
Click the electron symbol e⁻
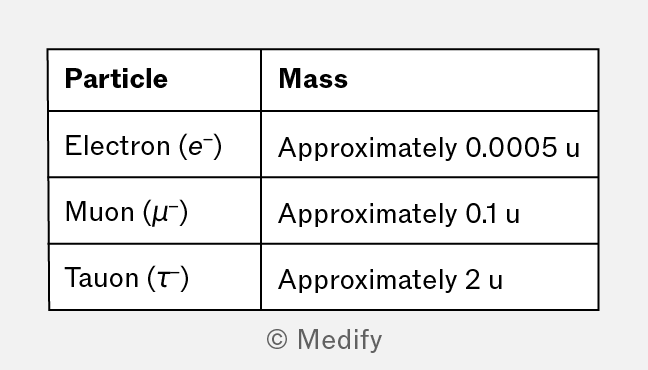[200, 146]
